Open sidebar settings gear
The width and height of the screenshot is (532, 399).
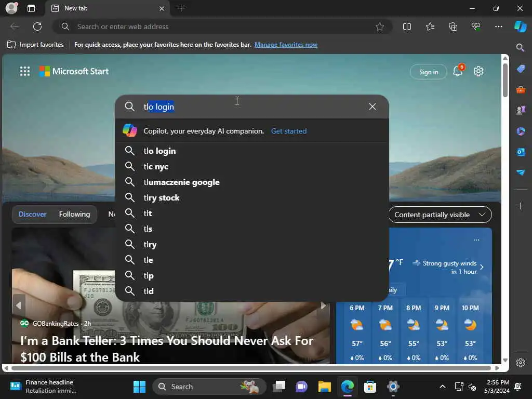coord(521,363)
